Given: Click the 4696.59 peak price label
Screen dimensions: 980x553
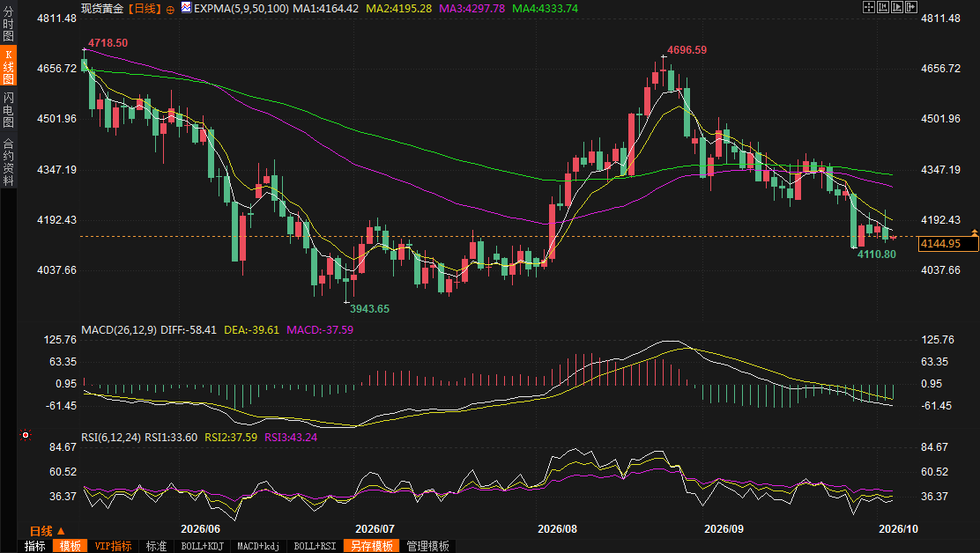Looking at the screenshot, I should point(687,50).
